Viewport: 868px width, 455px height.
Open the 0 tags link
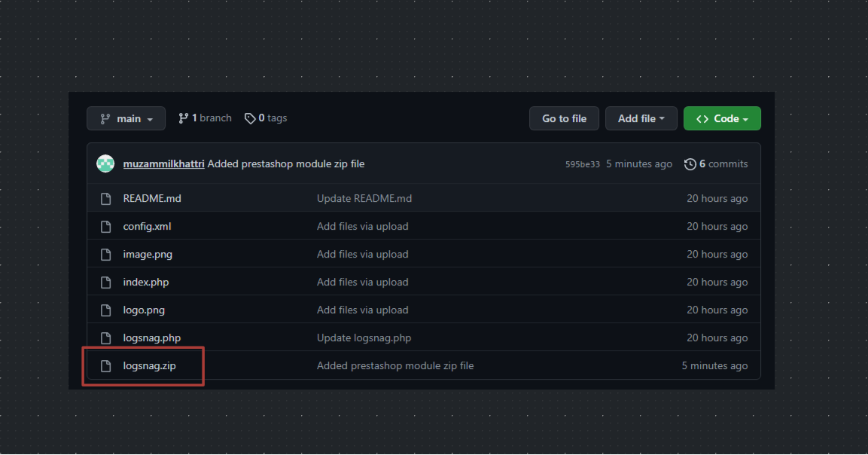click(x=266, y=118)
